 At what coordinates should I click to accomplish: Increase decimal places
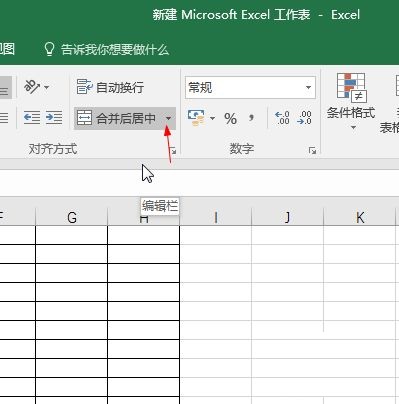(282, 118)
